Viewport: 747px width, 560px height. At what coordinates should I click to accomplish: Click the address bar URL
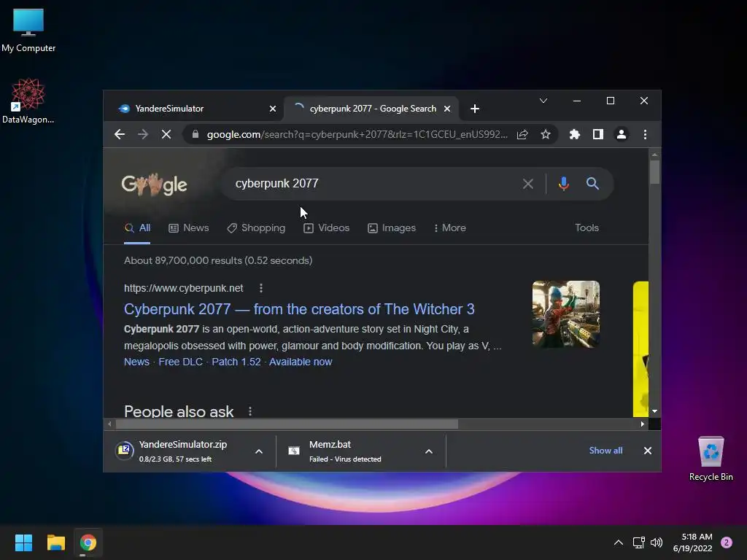pos(357,135)
